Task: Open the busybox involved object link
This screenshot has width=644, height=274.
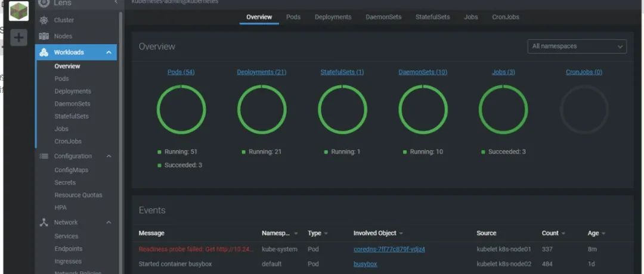Action: [365, 264]
